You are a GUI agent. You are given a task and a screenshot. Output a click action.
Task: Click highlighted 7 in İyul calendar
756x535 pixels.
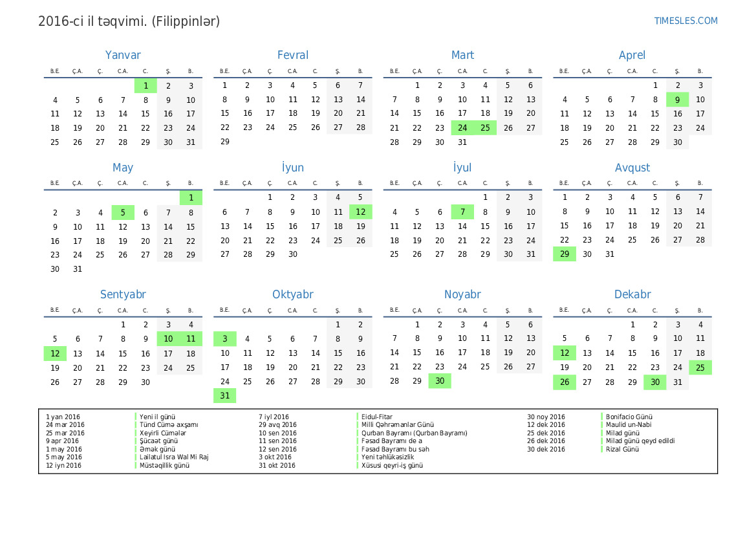tap(462, 212)
